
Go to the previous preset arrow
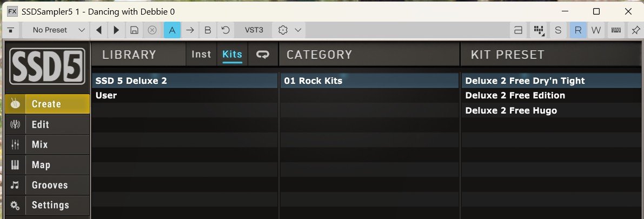[x=99, y=30]
